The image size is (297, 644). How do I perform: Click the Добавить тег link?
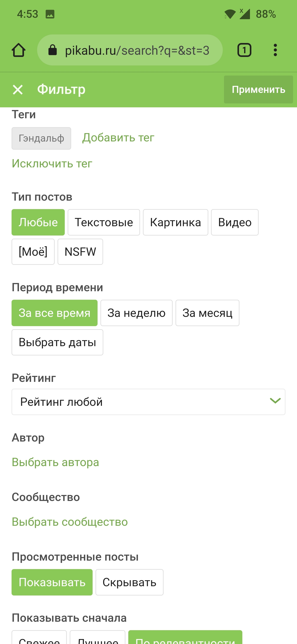[x=118, y=137]
